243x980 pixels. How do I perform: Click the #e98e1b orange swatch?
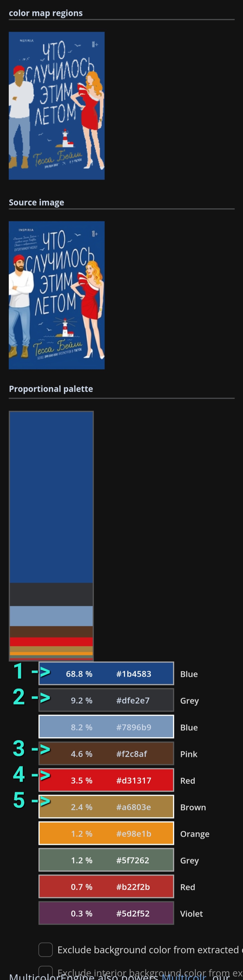[x=106, y=833]
